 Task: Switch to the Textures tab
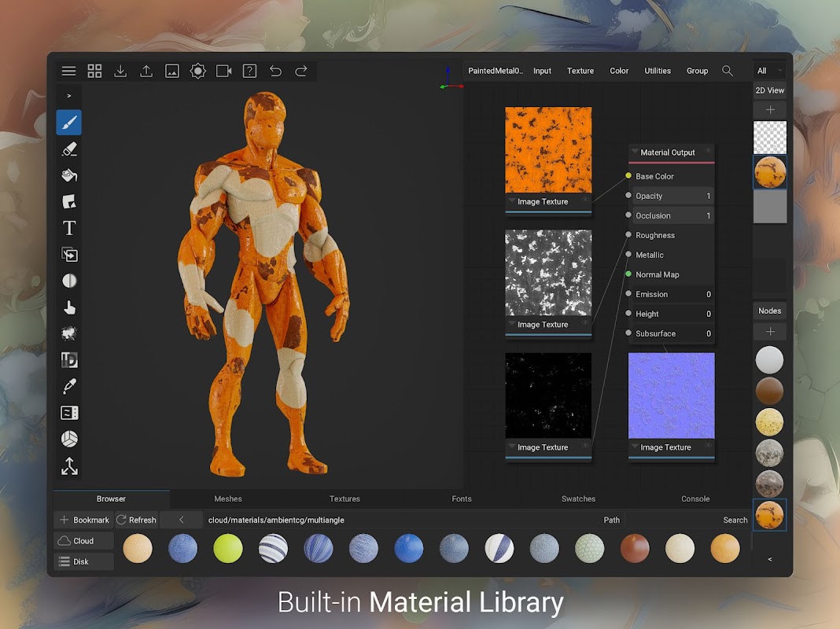(344, 498)
